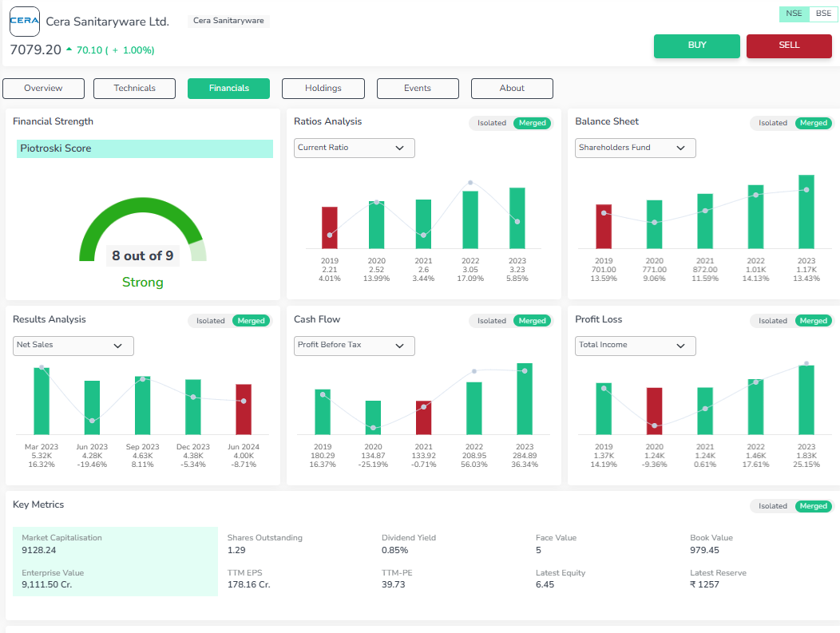This screenshot has height=633, width=840.
Task: Select Merged in Ratios Analysis
Action: 532,123
